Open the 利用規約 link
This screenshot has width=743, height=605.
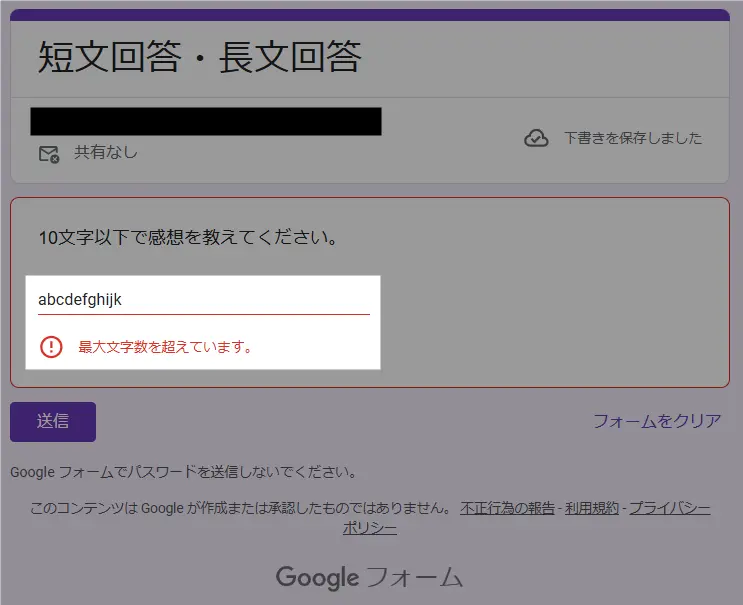point(592,508)
